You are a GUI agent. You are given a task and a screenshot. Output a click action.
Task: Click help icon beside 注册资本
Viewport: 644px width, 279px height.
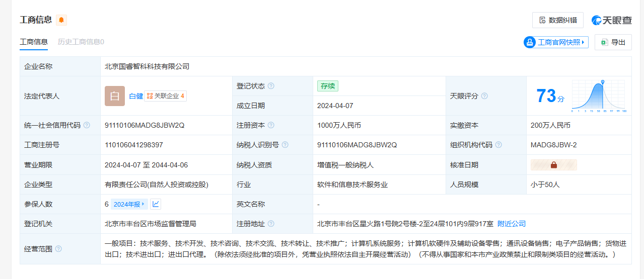271,125
